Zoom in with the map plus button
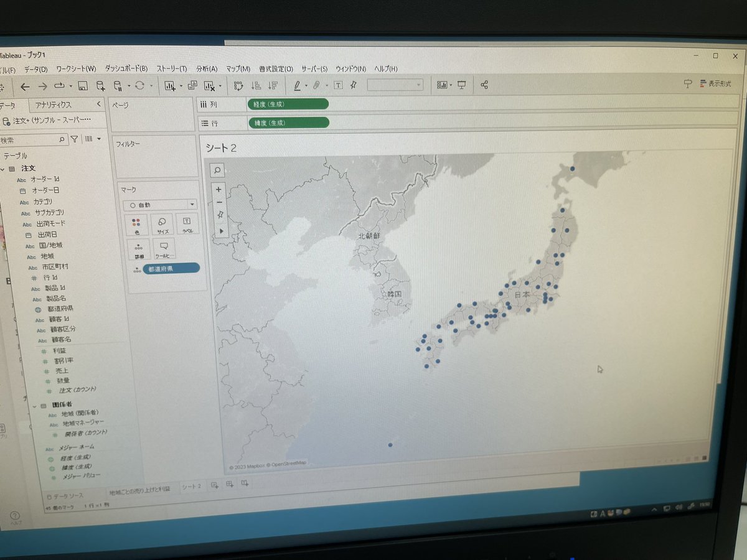Viewport: 747px width, 560px height. point(218,189)
